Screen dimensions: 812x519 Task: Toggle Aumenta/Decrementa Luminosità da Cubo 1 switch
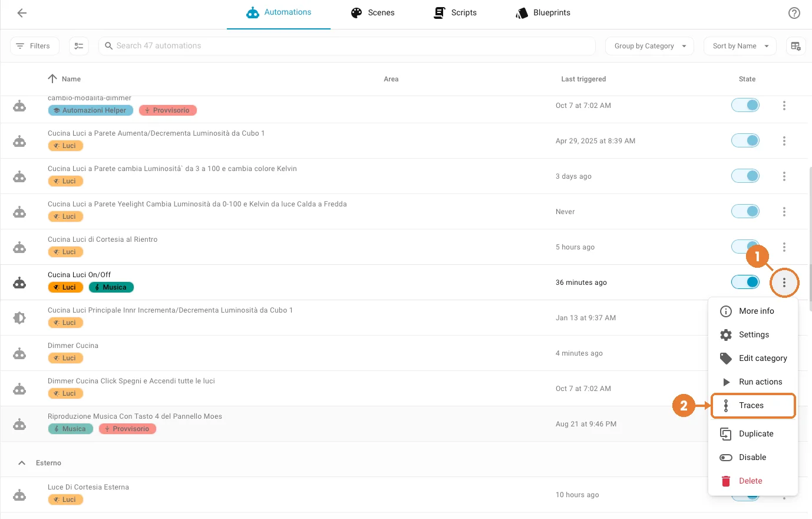pyautogui.click(x=745, y=140)
